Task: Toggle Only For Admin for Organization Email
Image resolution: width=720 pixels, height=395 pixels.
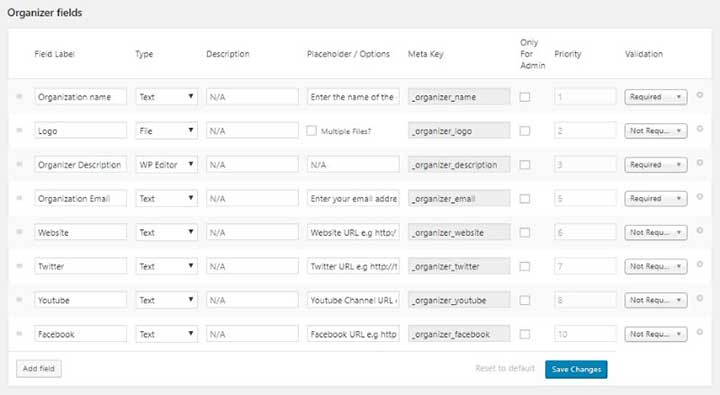Action: pyautogui.click(x=525, y=198)
